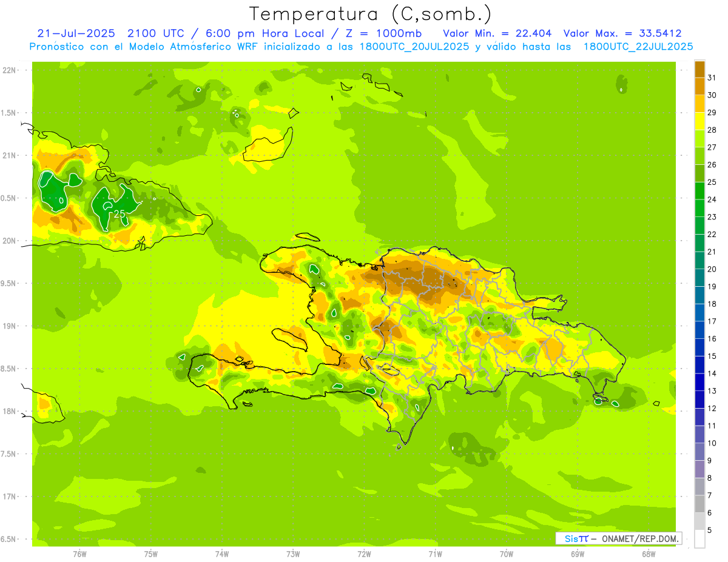Click the "17N" latitude axis label
The image size is (728, 562).
[x=9, y=497]
